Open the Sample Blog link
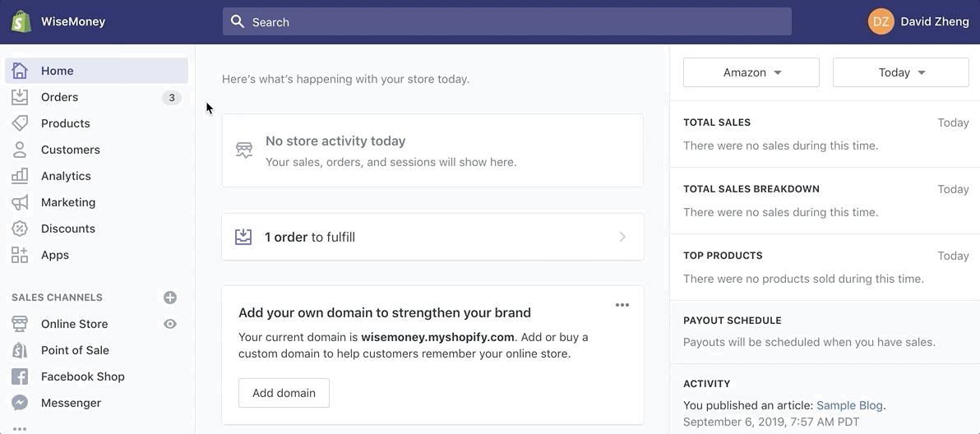 [x=849, y=405]
